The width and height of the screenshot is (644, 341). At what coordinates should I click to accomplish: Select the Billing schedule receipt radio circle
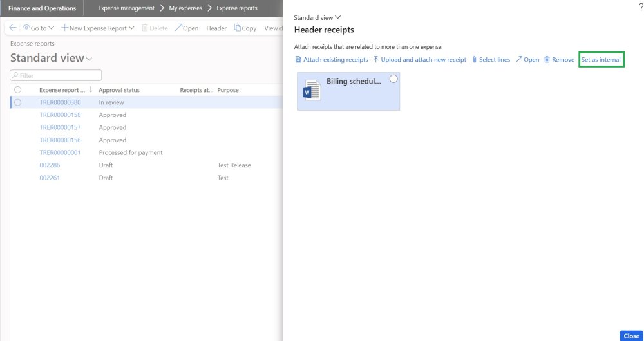click(393, 79)
